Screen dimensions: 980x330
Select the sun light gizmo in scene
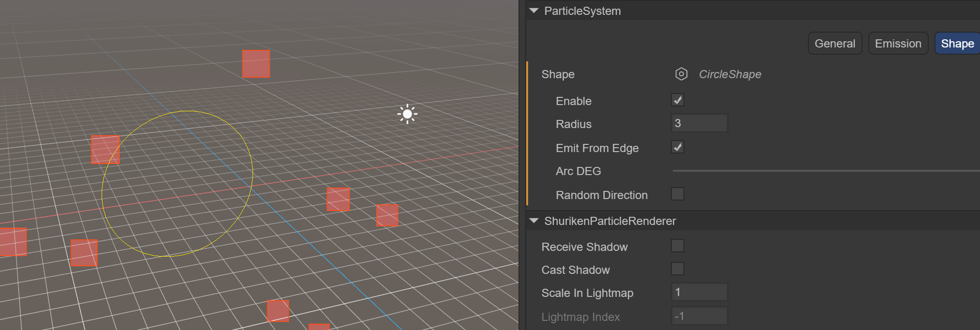point(407,114)
